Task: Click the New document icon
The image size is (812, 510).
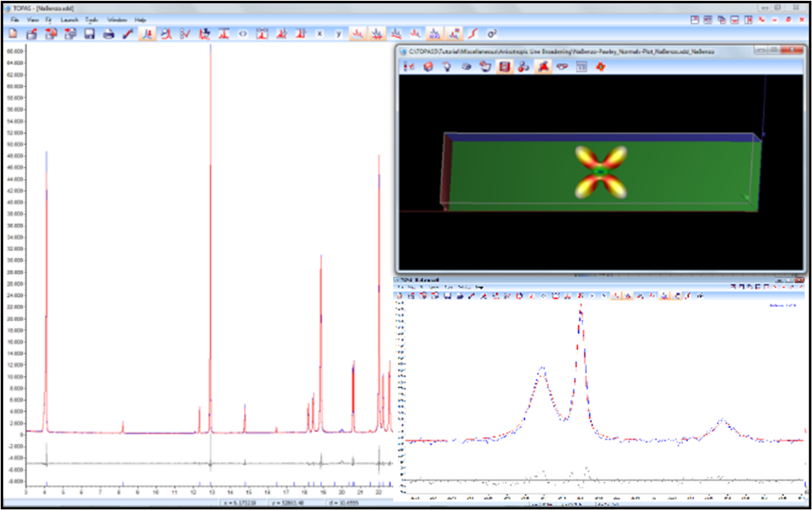Action: (12, 34)
